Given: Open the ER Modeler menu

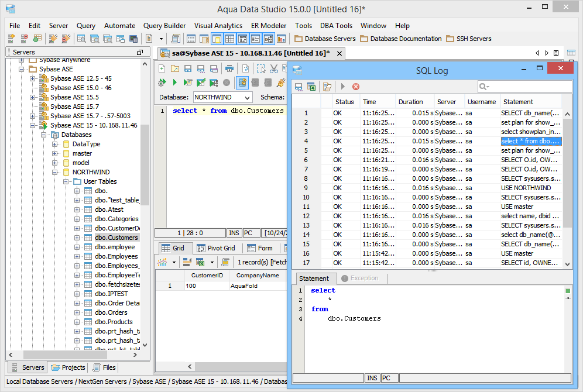Looking at the screenshot, I should tap(269, 26).
